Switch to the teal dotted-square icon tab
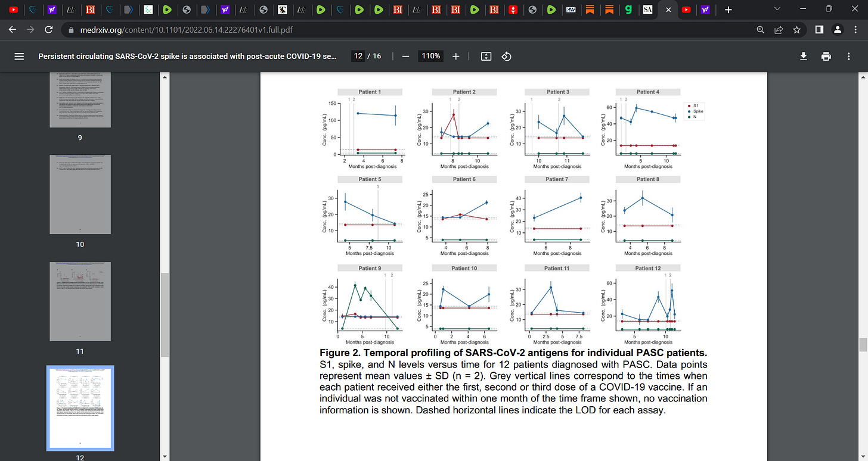 (x=148, y=10)
